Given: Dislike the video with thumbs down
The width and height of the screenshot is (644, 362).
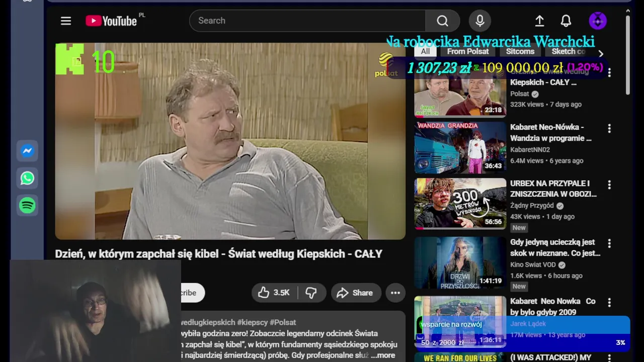Looking at the screenshot, I should point(311,293).
